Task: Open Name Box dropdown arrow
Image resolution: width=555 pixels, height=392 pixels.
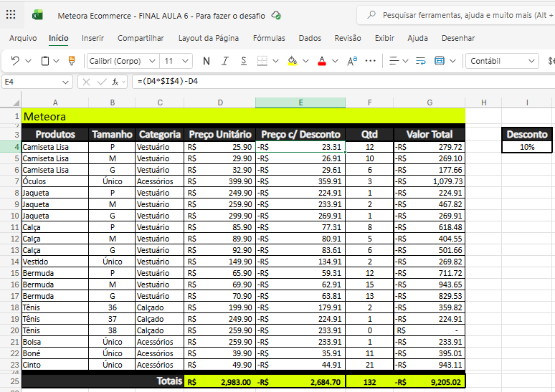Action: click(65, 82)
